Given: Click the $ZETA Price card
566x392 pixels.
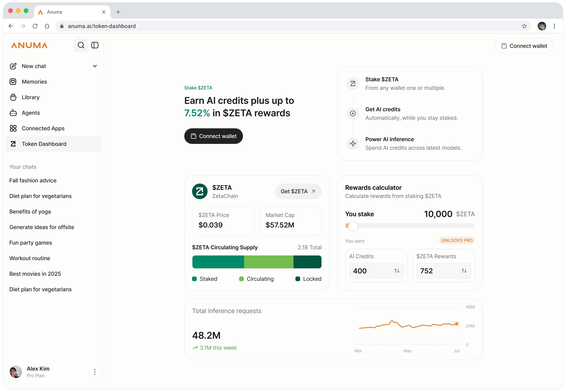Looking at the screenshot, I should [223, 221].
